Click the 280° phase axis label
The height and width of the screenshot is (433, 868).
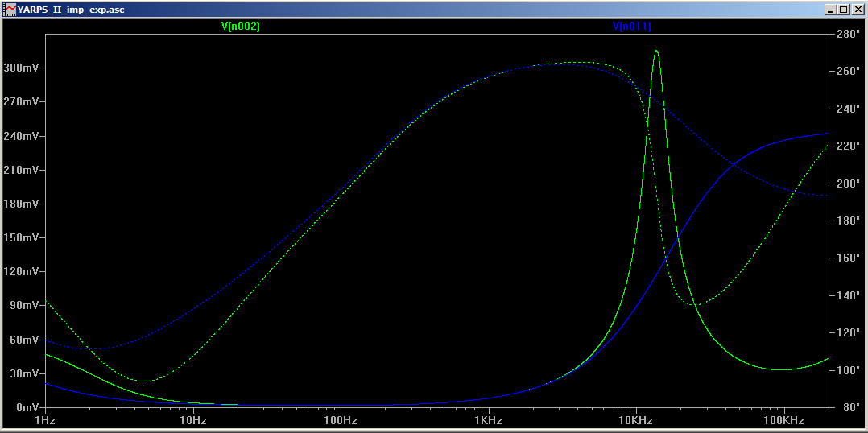(848, 35)
